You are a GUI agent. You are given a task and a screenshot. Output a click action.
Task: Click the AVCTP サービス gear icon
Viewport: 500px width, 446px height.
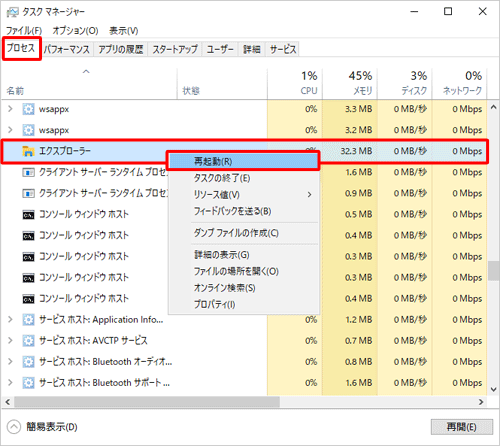tap(28, 341)
